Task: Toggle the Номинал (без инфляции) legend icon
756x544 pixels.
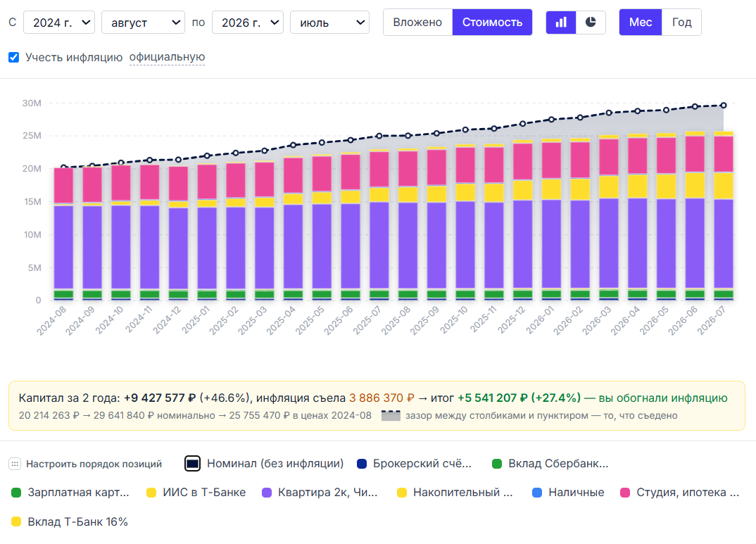Action: (192, 464)
